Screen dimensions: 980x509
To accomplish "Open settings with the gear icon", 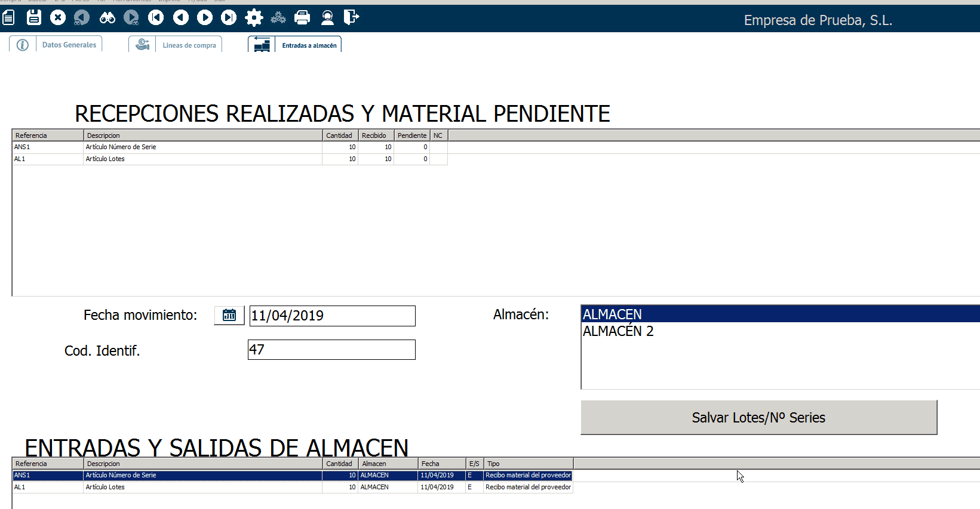I will tap(254, 17).
